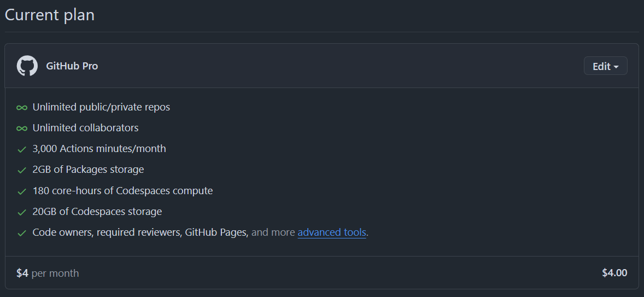644x297 pixels.
Task: Click the $4.00 total amount
Action: pyautogui.click(x=614, y=272)
